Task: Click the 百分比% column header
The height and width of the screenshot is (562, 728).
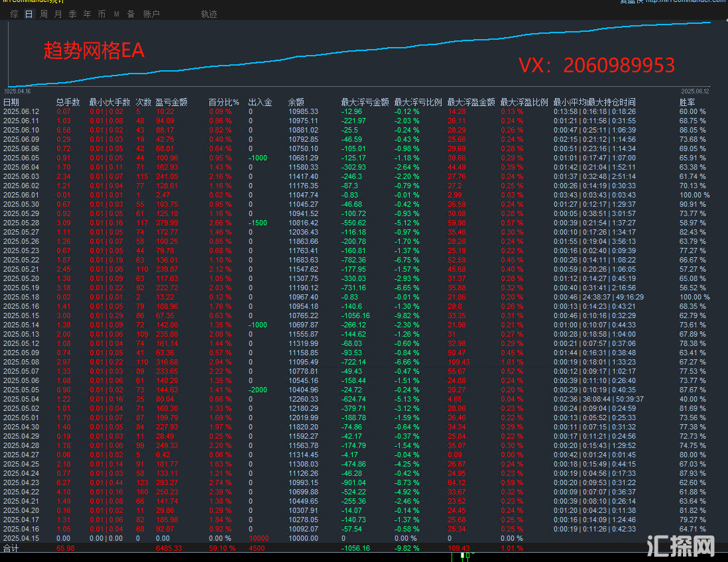Action: coord(224,102)
